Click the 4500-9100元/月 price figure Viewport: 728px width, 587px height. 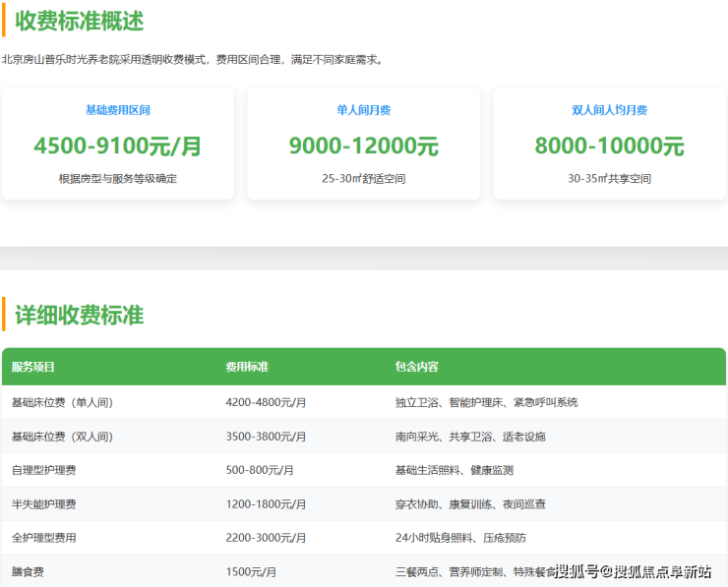tap(118, 147)
